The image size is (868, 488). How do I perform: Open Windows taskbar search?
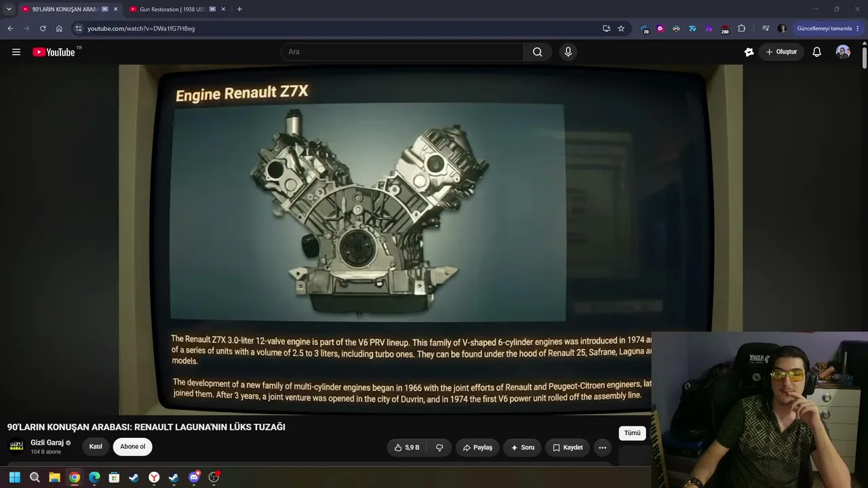pos(35,477)
